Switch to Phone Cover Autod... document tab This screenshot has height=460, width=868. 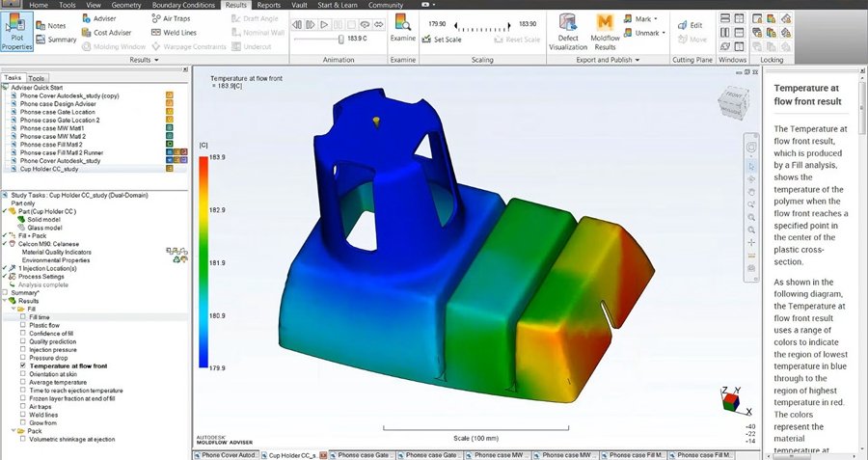click(x=227, y=455)
